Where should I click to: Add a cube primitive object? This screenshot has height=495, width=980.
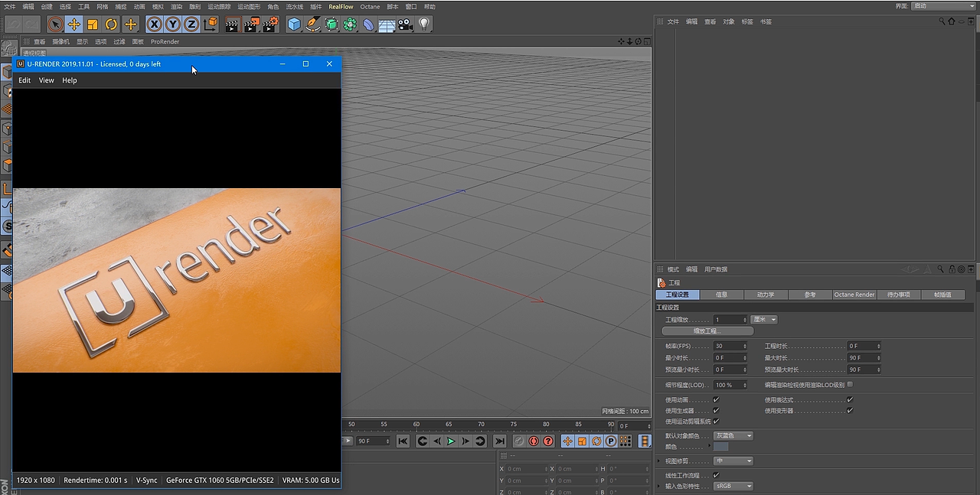pos(294,24)
